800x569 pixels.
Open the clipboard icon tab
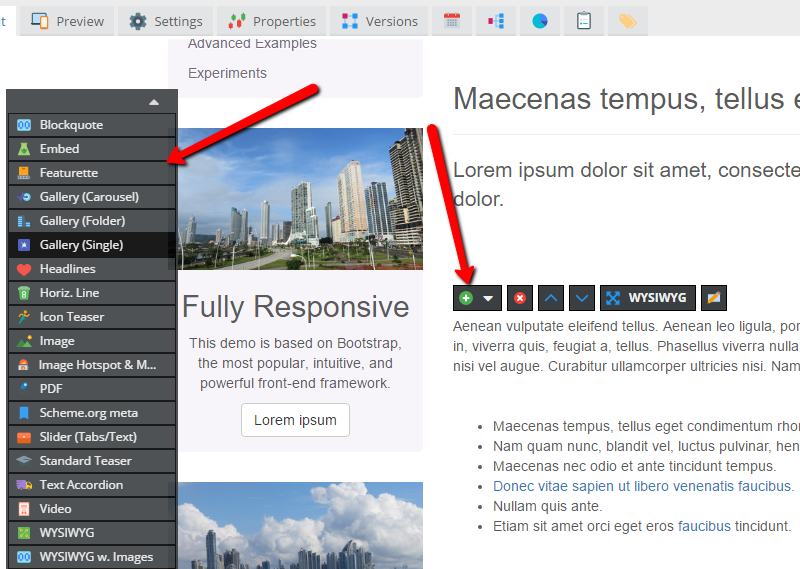[584, 21]
